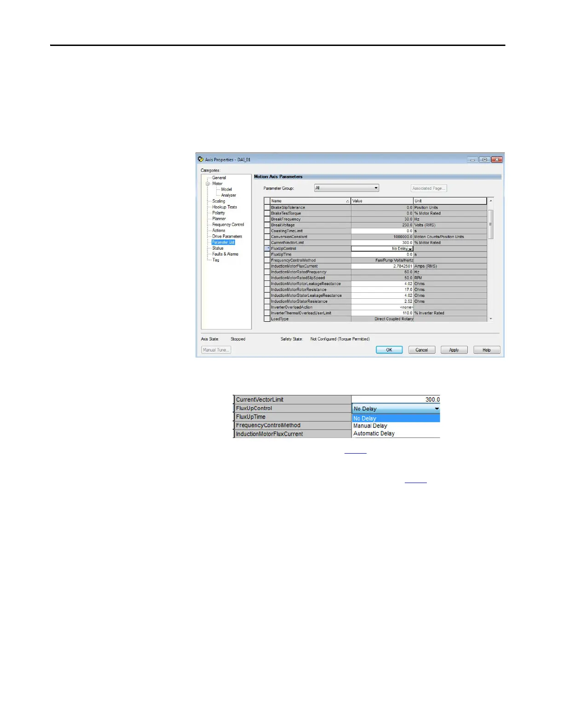This screenshot has height=728, width=563.
Task: Click the Axis Properties title bar gear icon
Action: pos(201,159)
